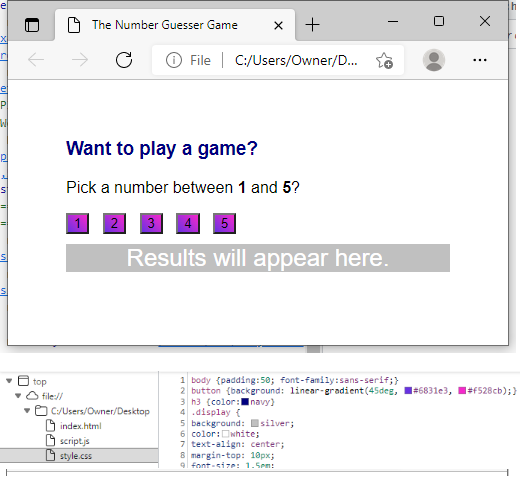Screen dimensions: 520x491
Task: Open the tab actions menu icon
Action: coord(32,25)
